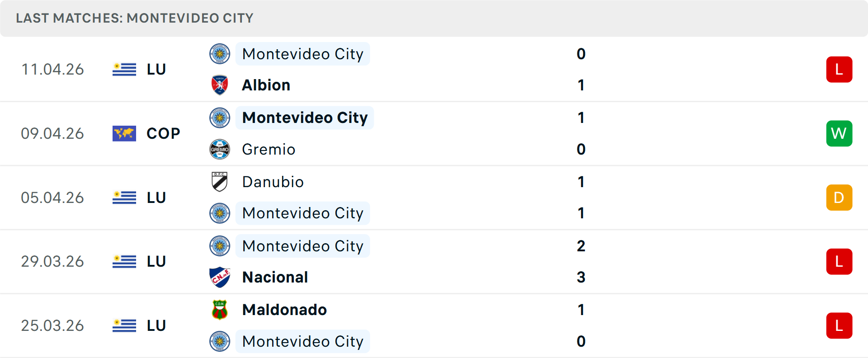Open the Nacional team link
The width and height of the screenshot is (868, 358).
(x=275, y=277)
